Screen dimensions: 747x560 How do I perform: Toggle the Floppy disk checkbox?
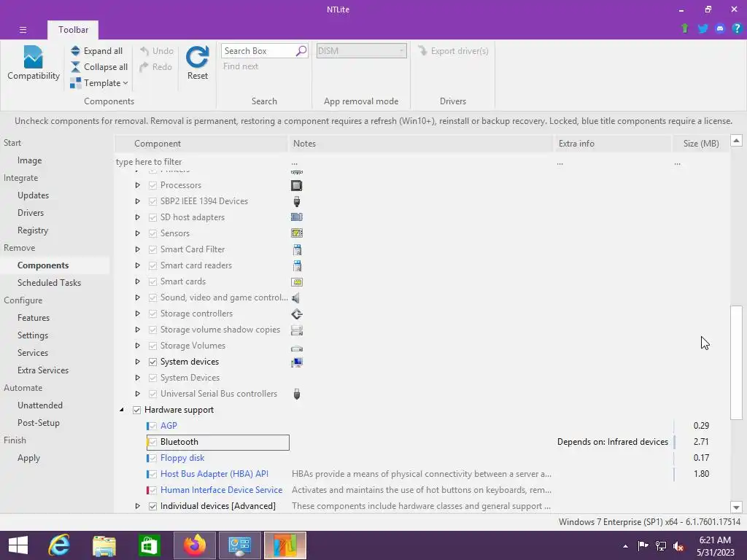click(152, 459)
